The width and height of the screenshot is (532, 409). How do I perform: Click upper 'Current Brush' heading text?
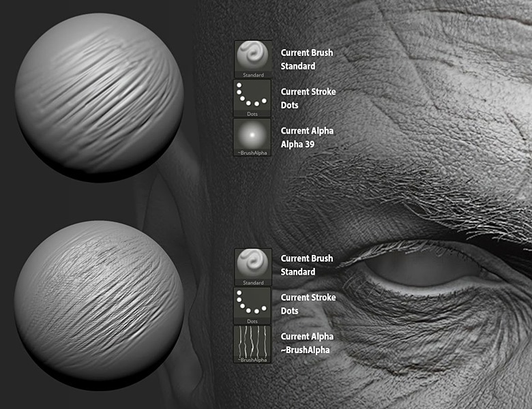pyautogui.click(x=307, y=52)
